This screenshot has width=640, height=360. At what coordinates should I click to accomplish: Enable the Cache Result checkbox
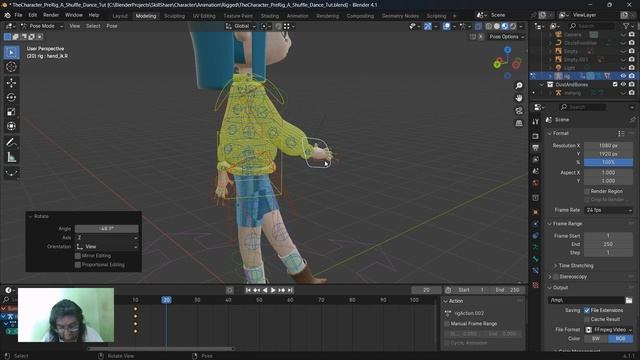587,319
